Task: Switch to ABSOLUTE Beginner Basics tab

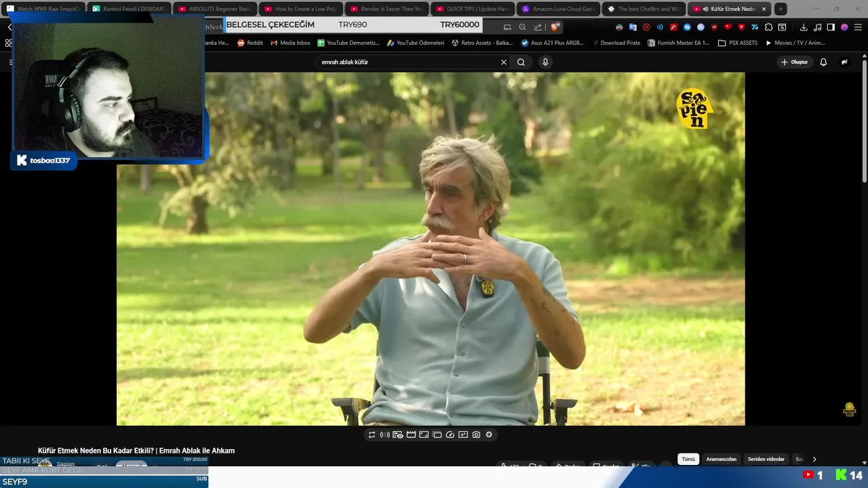Action: tap(215, 9)
